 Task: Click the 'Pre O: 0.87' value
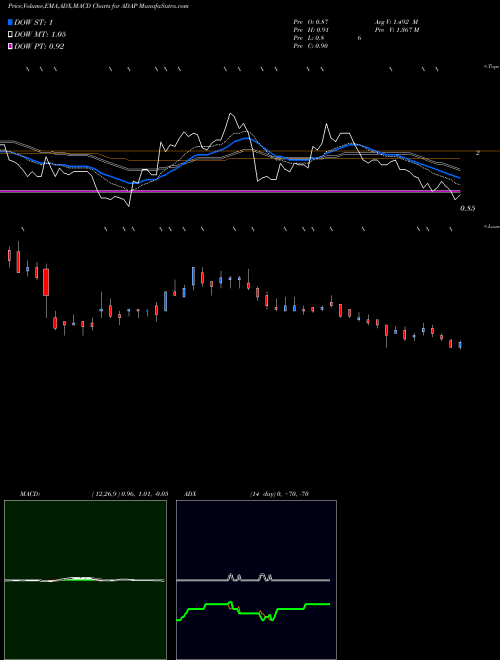click(x=311, y=22)
